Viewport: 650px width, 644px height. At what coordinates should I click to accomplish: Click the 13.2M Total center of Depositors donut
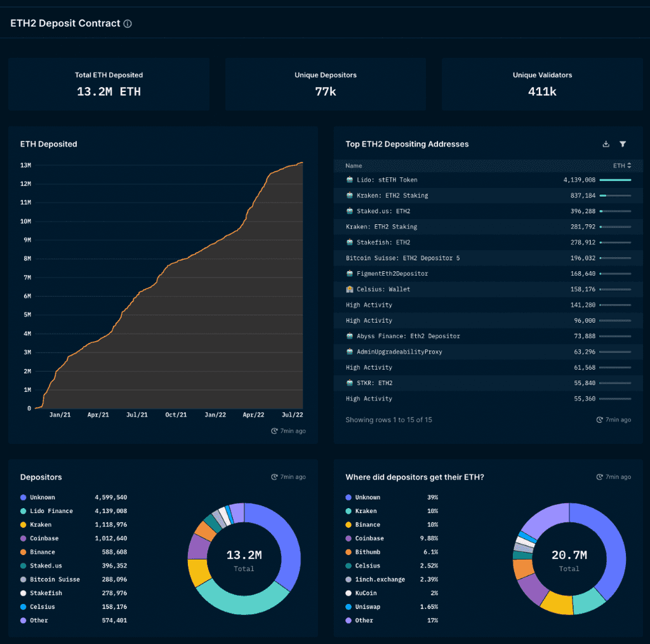[x=244, y=561]
